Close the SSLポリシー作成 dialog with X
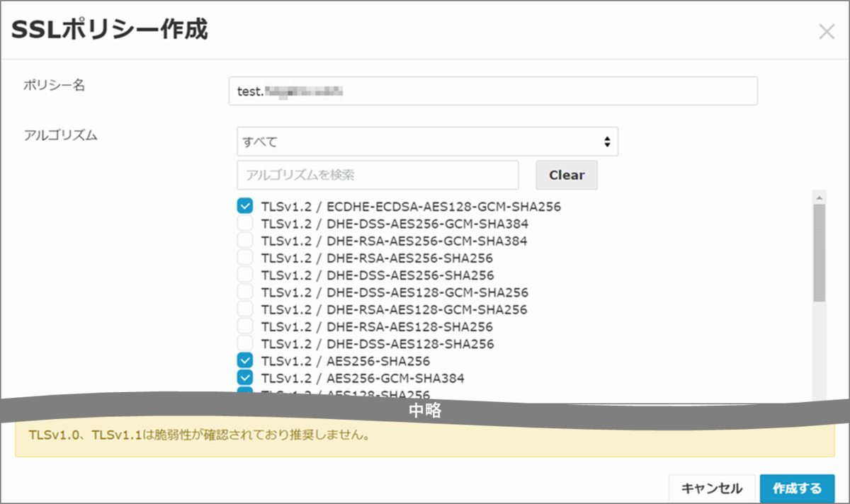 [826, 32]
